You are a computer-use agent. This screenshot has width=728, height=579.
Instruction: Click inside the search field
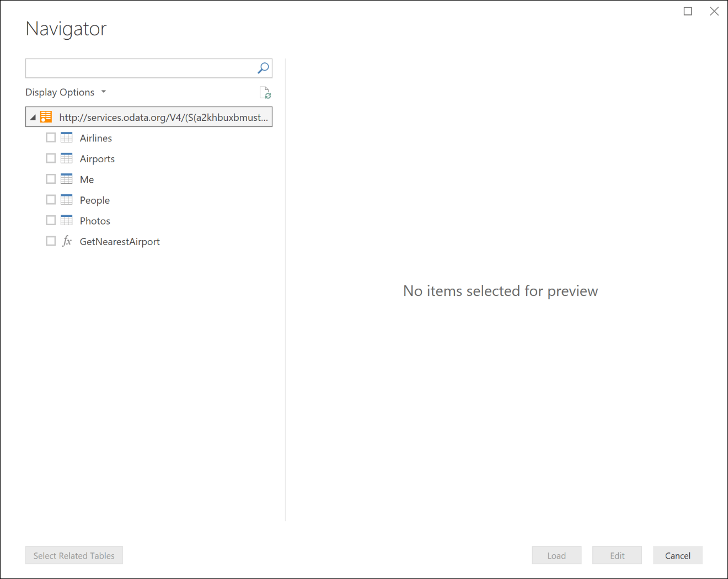138,68
